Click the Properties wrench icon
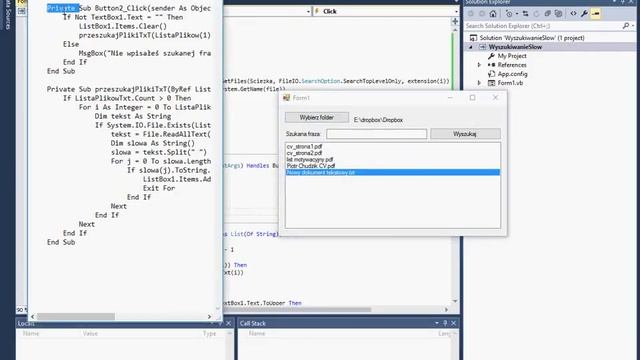Image resolution: width=640 pixels, height=360 pixels. coord(584,13)
